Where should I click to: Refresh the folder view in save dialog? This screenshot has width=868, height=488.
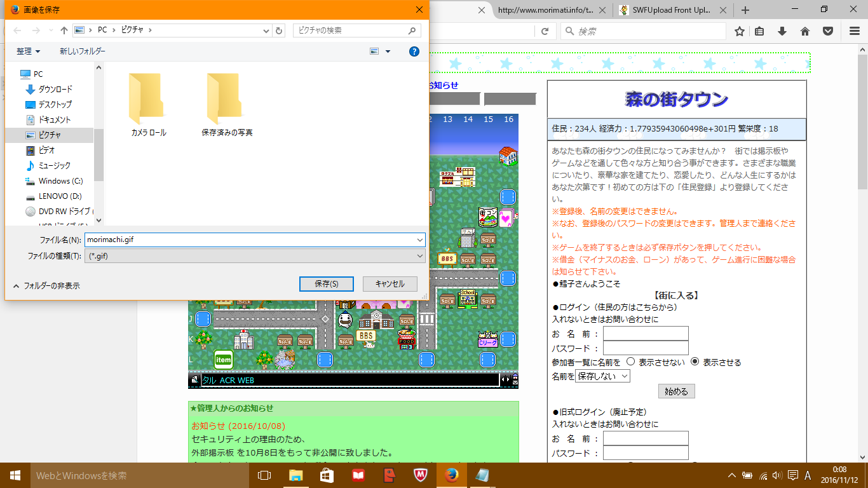tap(279, 30)
